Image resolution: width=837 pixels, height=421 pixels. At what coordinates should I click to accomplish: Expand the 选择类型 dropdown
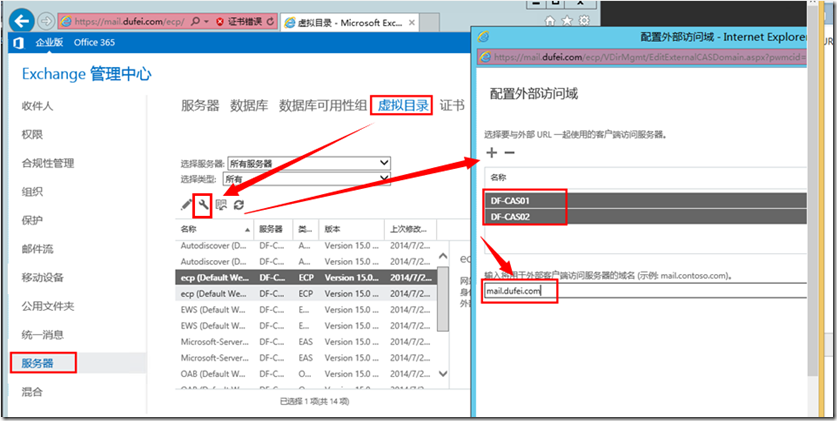tap(307, 179)
